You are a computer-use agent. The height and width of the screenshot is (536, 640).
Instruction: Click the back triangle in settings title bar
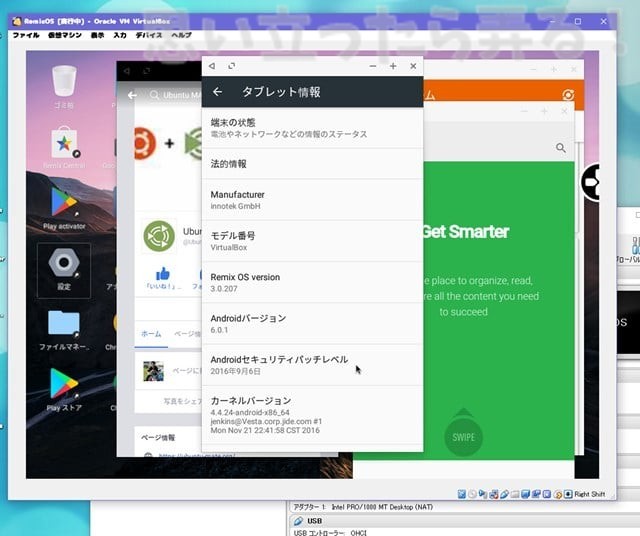pos(212,66)
